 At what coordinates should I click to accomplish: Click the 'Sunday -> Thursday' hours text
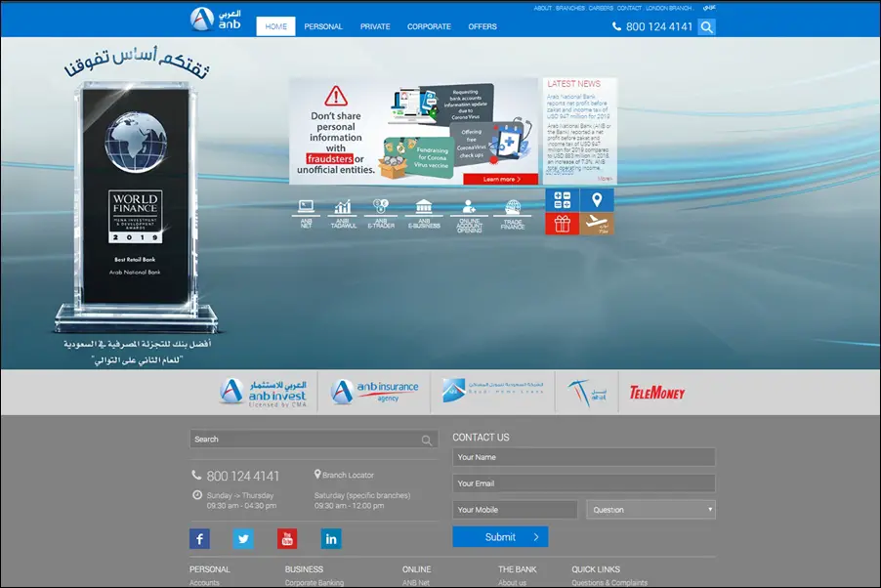240,496
